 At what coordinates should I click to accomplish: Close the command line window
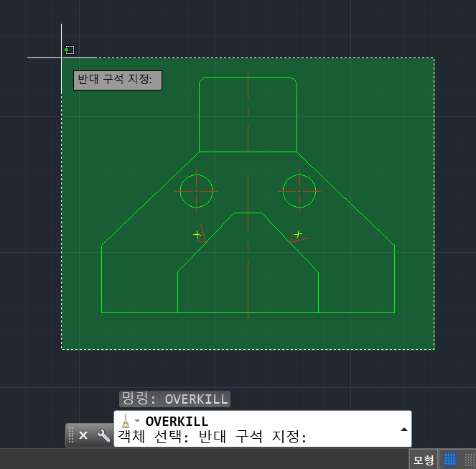[x=83, y=435]
